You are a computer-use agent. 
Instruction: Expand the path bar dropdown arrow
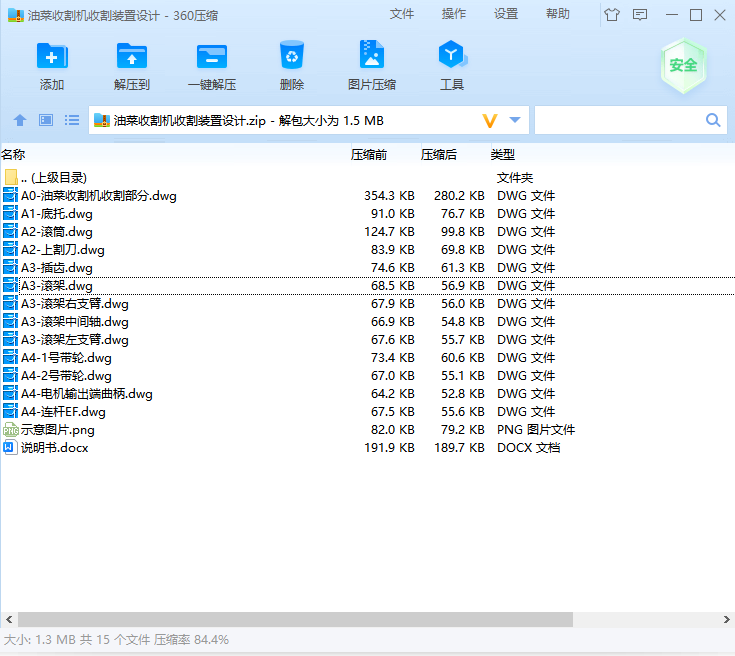(515, 120)
